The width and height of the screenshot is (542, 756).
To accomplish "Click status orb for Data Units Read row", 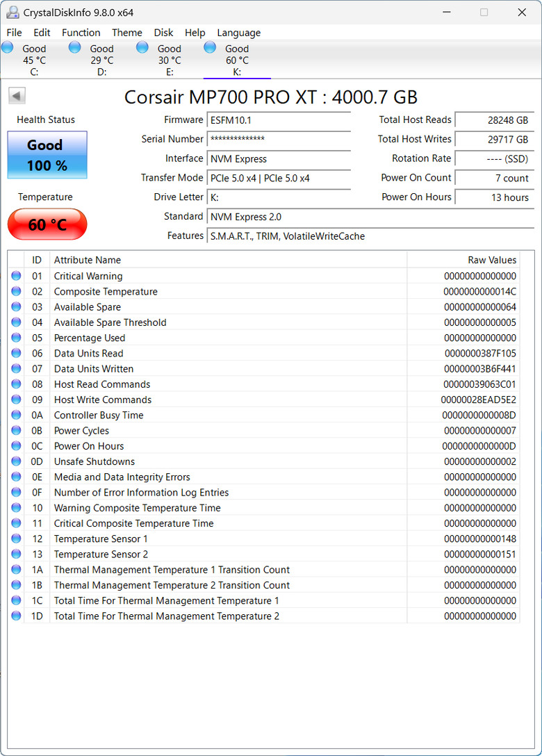I will pos(17,353).
